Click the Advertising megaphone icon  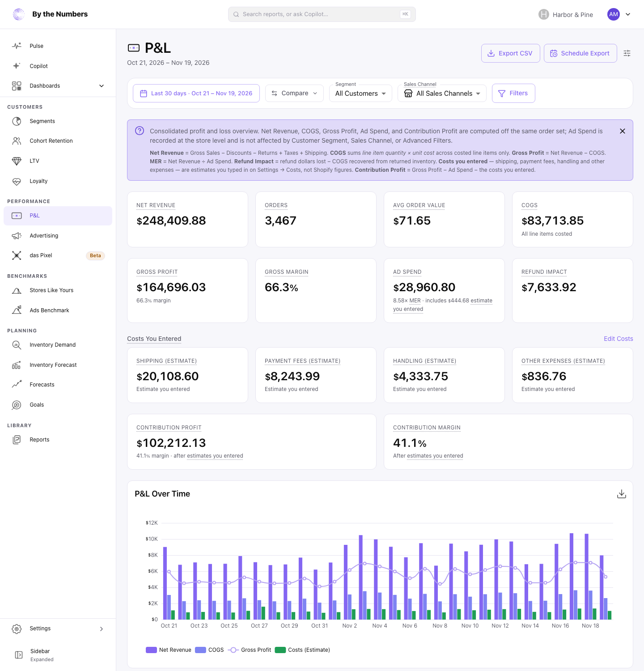point(17,236)
